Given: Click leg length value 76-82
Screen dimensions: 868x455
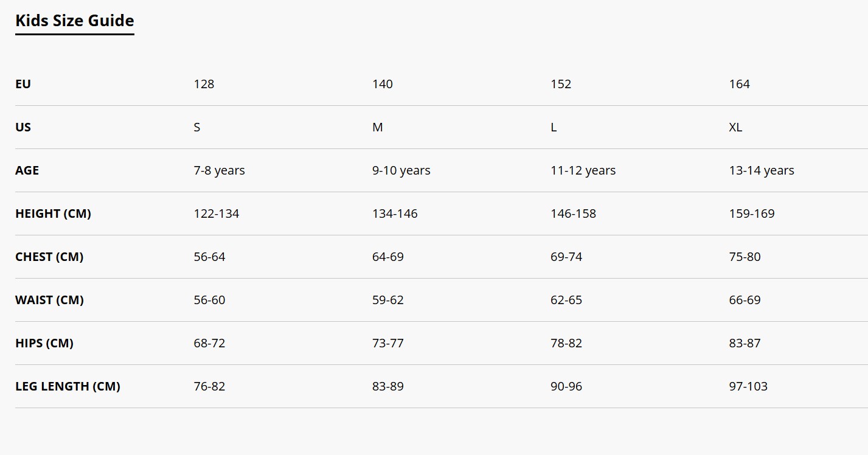Looking at the screenshot, I should click(x=209, y=386).
